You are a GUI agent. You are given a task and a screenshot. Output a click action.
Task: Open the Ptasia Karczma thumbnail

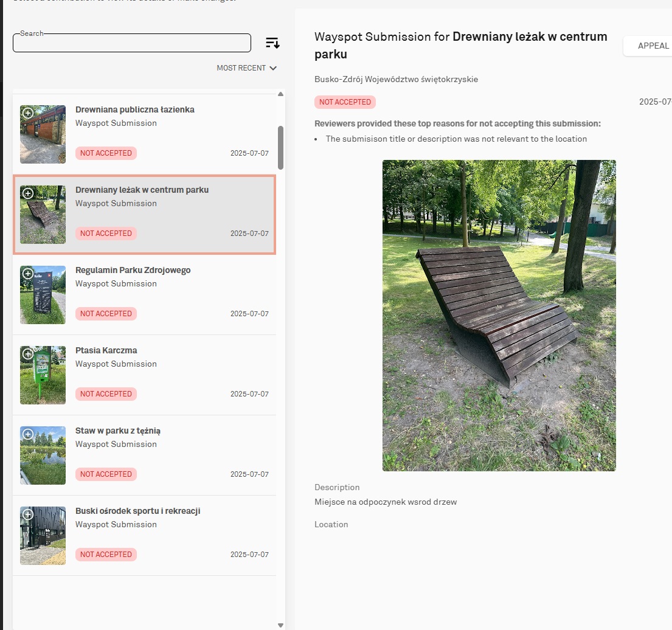tap(43, 375)
